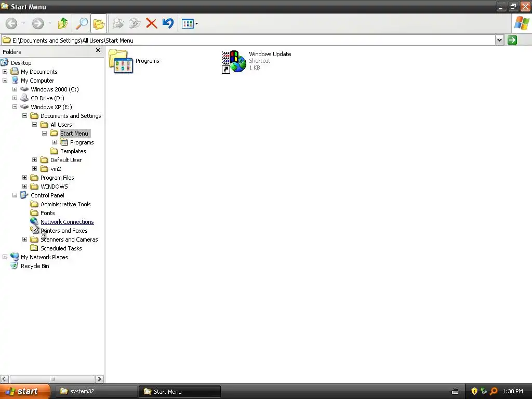Click the network connection tray icon

[484, 391]
